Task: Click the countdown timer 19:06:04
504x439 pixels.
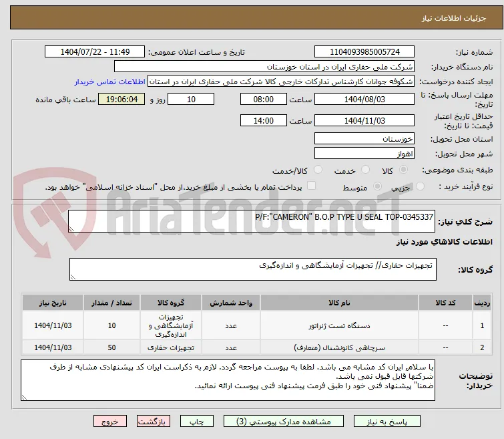Action: point(121,99)
